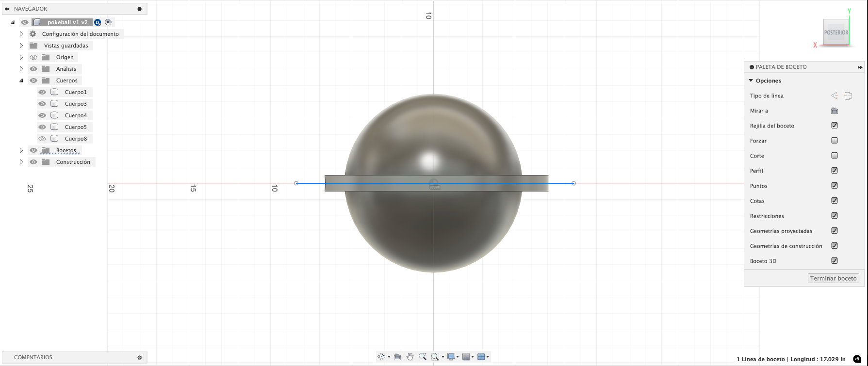Toggle visibility of the Análisis folder
The width and height of the screenshot is (868, 366).
[33, 69]
